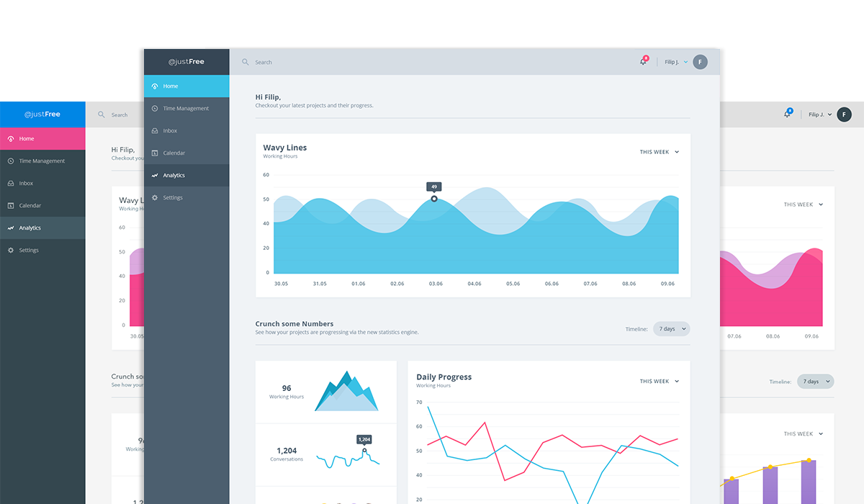Click the search magnifier icon in front dashboard
The image size is (864, 504).
[246, 62]
